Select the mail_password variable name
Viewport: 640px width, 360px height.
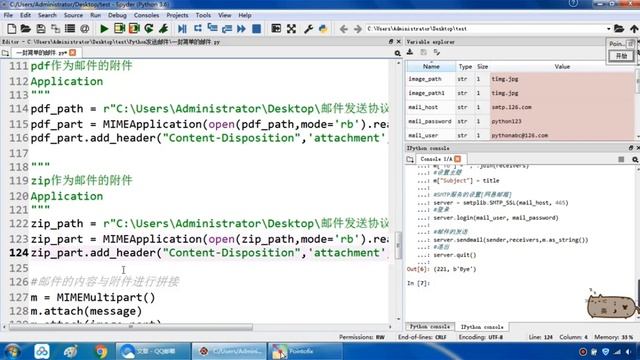pos(429,121)
